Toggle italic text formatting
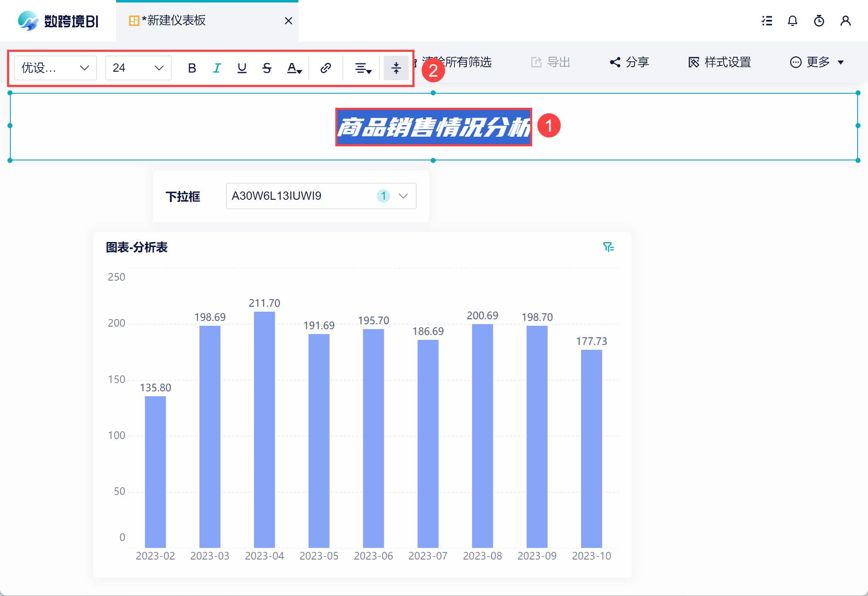The width and height of the screenshot is (868, 596). point(217,68)
